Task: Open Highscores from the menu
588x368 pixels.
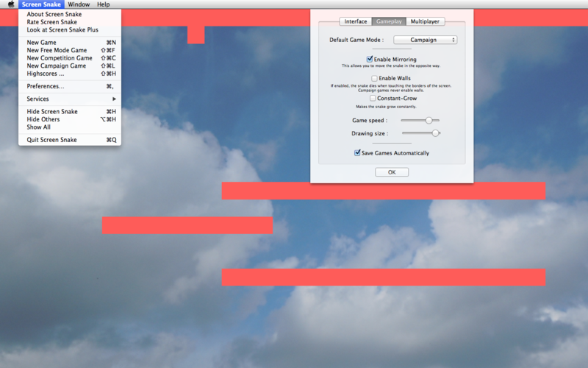Action: [x=46, y=74]
